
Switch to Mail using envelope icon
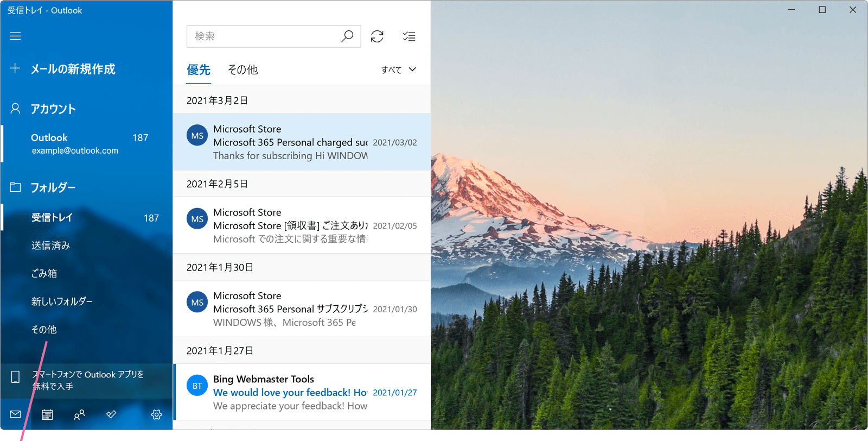click(15, 414)
